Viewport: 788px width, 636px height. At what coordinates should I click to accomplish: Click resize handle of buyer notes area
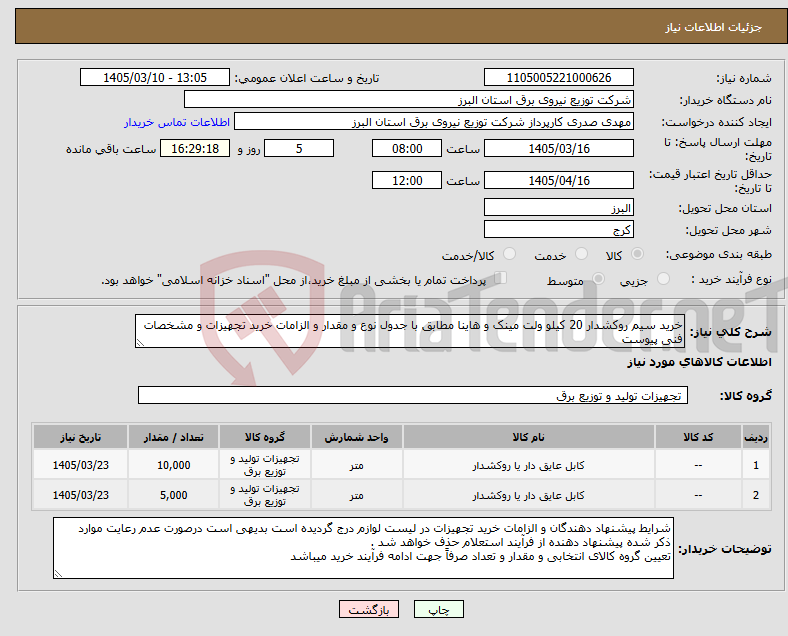tap(58, 574)
